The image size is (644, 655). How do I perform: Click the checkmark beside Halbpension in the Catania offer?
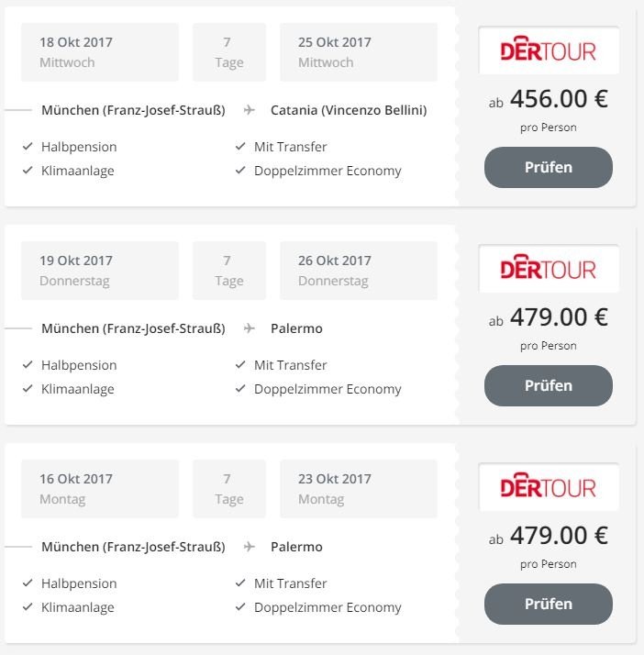tap(28, 146)
